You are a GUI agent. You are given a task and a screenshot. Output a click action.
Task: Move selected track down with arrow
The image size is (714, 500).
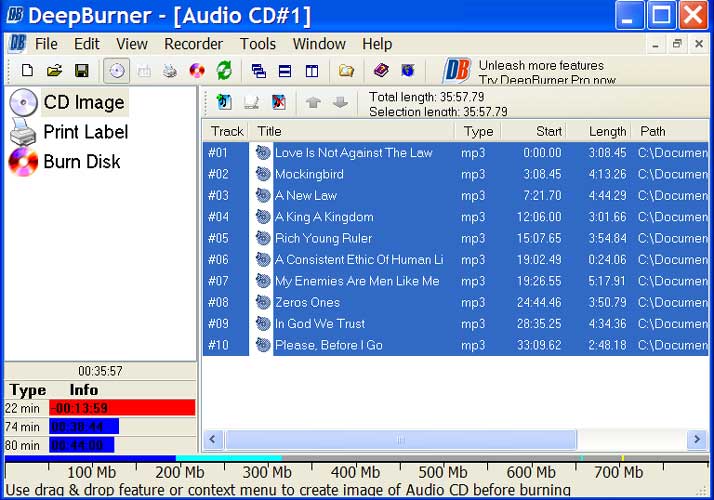(x=340, y=102)
